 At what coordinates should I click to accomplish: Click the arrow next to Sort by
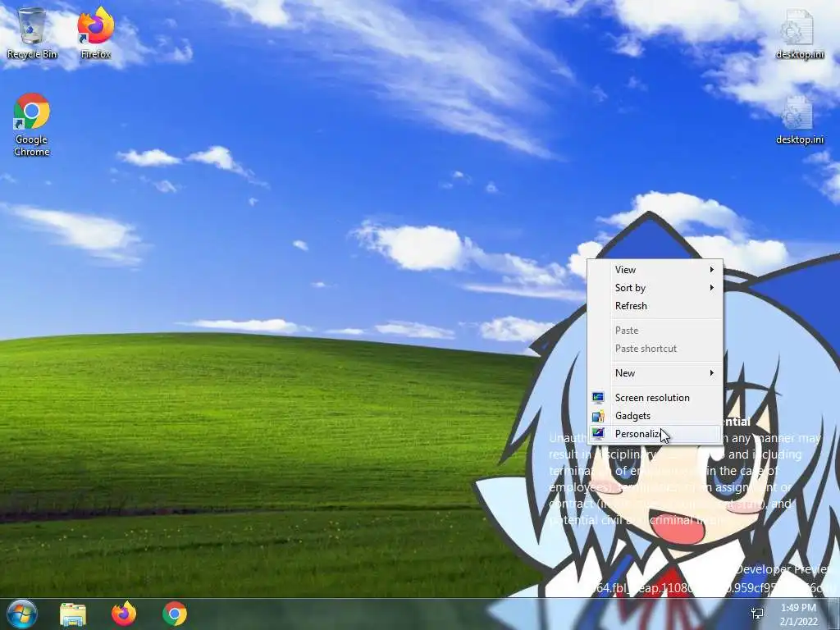point(711,288)
